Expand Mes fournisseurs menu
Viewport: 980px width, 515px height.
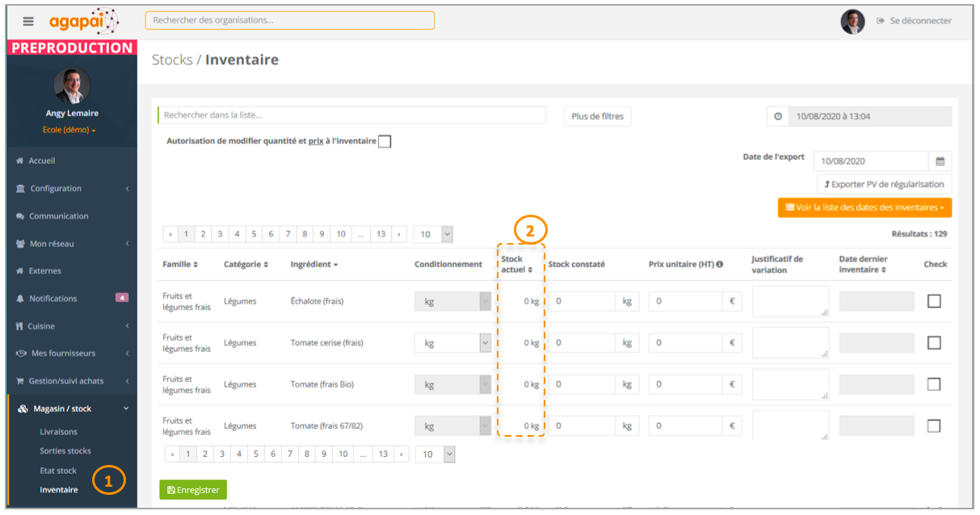(x=72, y=353)
